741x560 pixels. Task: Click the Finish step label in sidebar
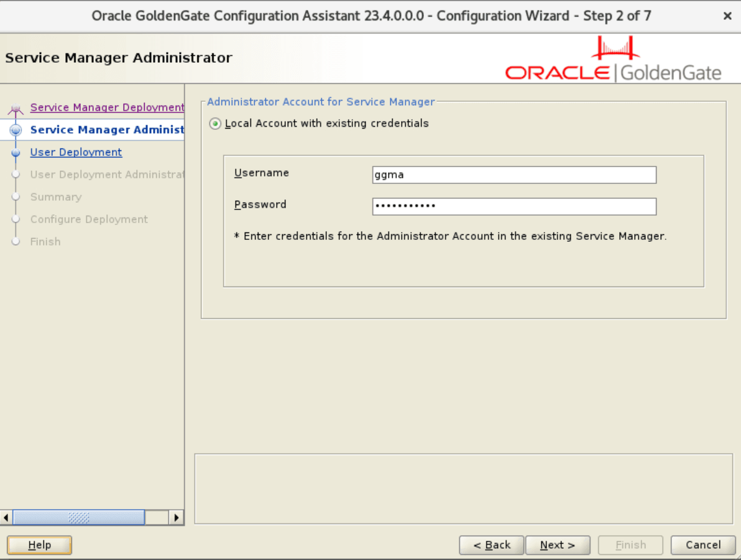(x=45, y=242)
